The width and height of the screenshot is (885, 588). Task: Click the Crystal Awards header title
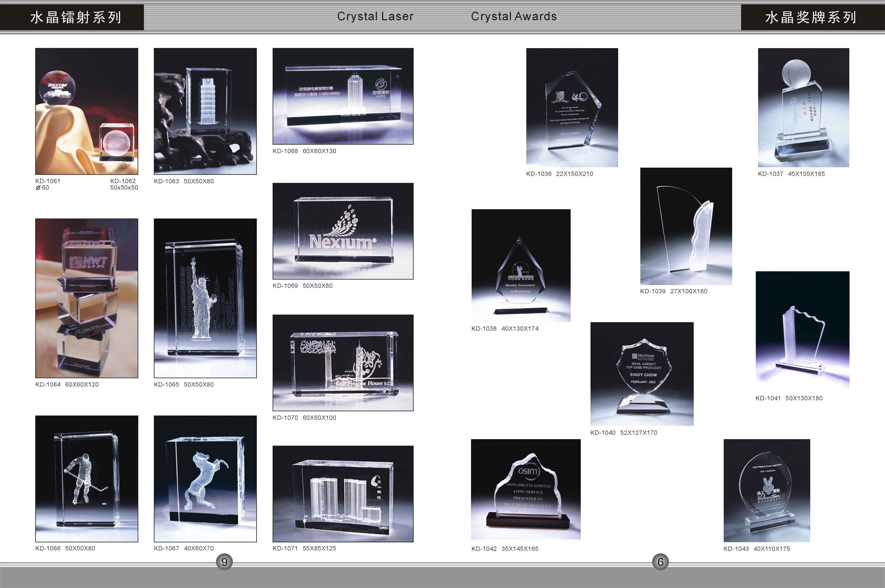tap(514, 16)
